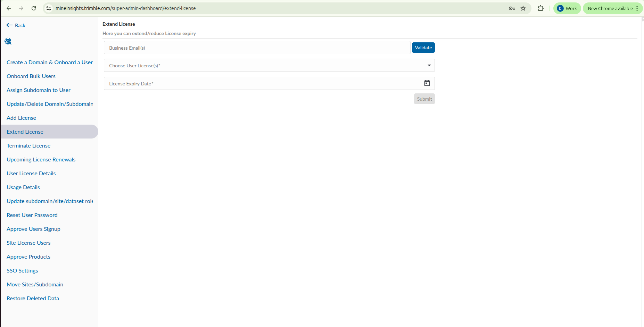This screenshot has height=327, width=644.
Task: Bookmark this page with the star icon
Action: click(x=523, y=8)
